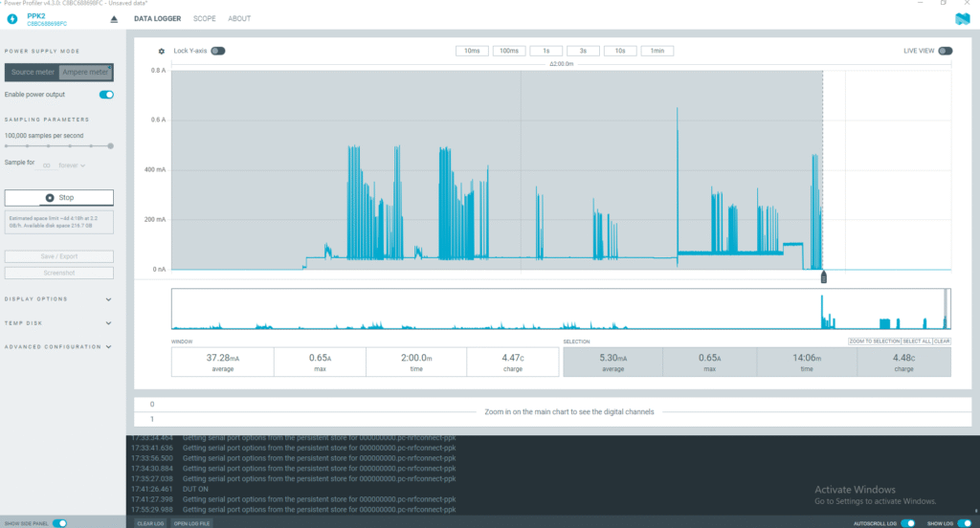Open chart settings gear icon
980x528 pixels.
(x=161, y=52)
